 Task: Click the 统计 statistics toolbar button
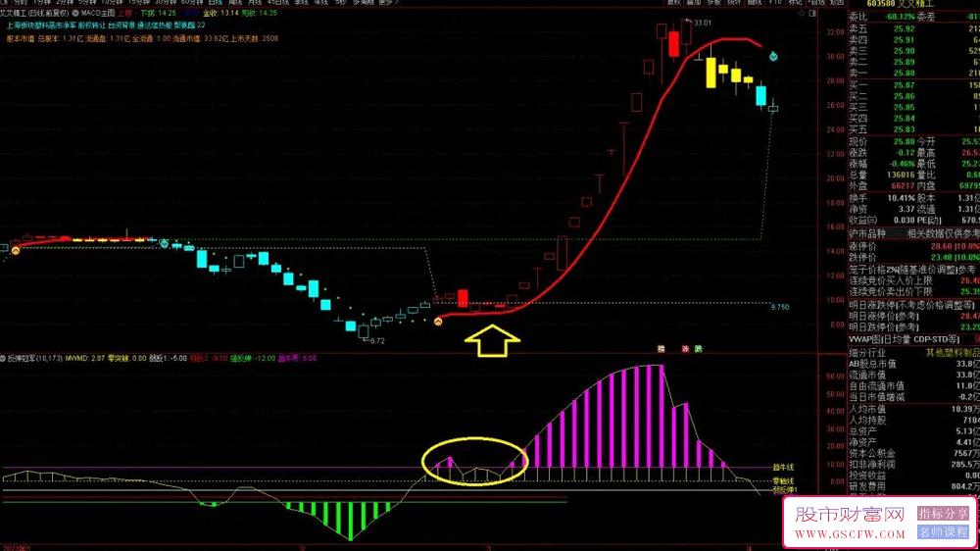(x=734, y=3)
